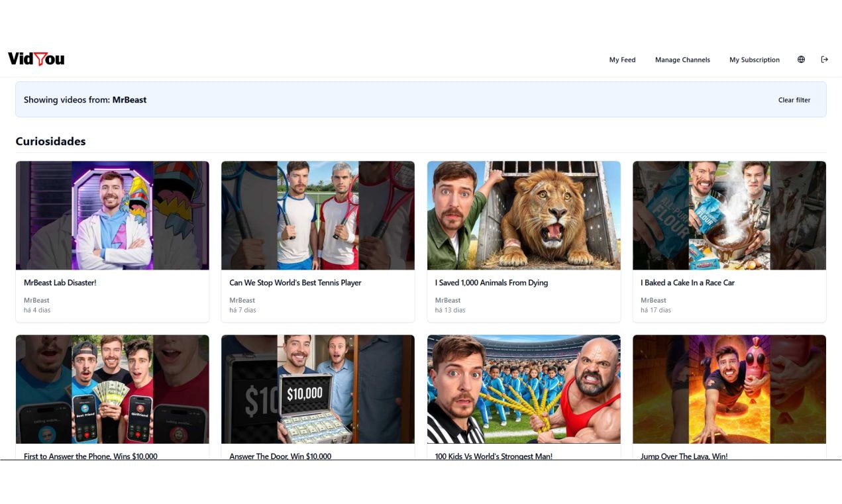Click the tennis players video thumbnail

click(318, 215)
